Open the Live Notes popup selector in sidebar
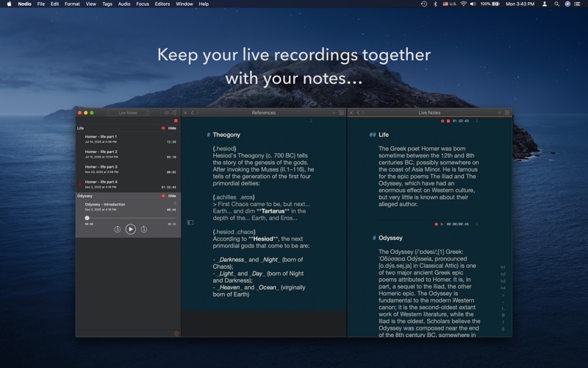Viewport: 588px width, 368px height. click(129, 113)
